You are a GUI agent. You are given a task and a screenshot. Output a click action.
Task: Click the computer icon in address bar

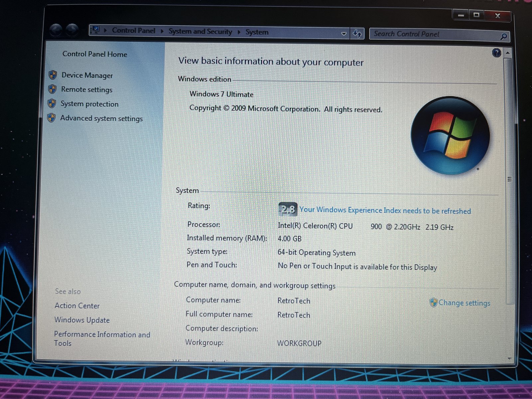tap(95, 30)
